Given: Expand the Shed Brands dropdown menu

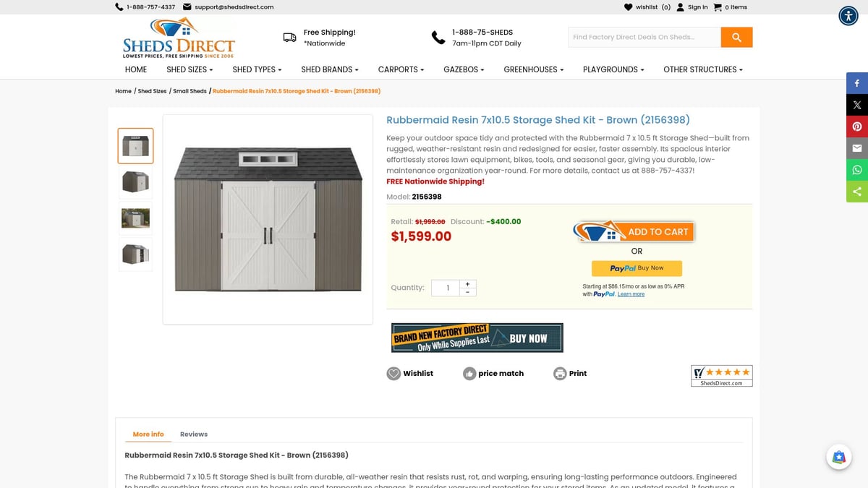Looking at the screenshot, I should tap(329, 69).
